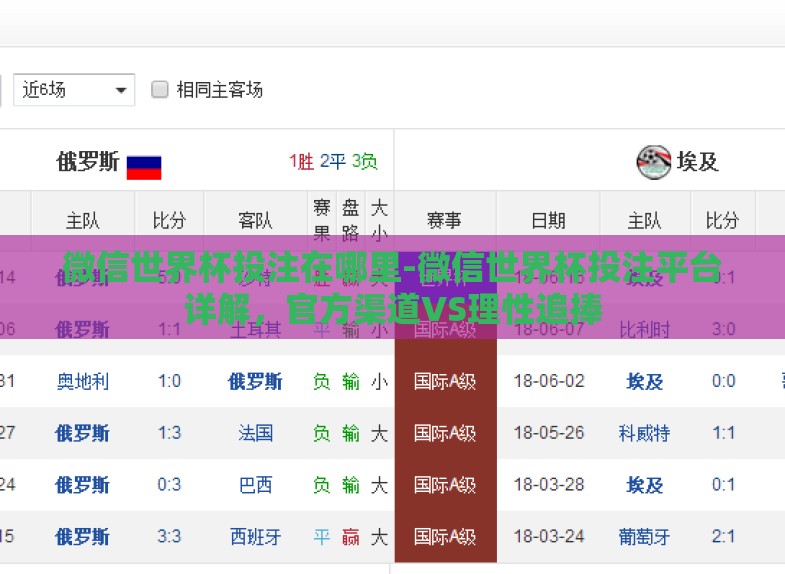The image size is (785, 574).
Task: Click 主队 header in the Egypt table
Action: [645, 220]
